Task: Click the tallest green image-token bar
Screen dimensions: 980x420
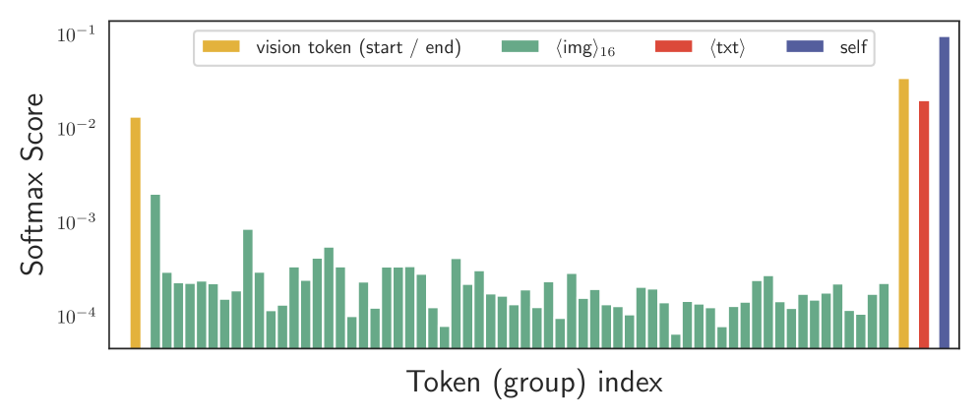Action: (155, 270)
